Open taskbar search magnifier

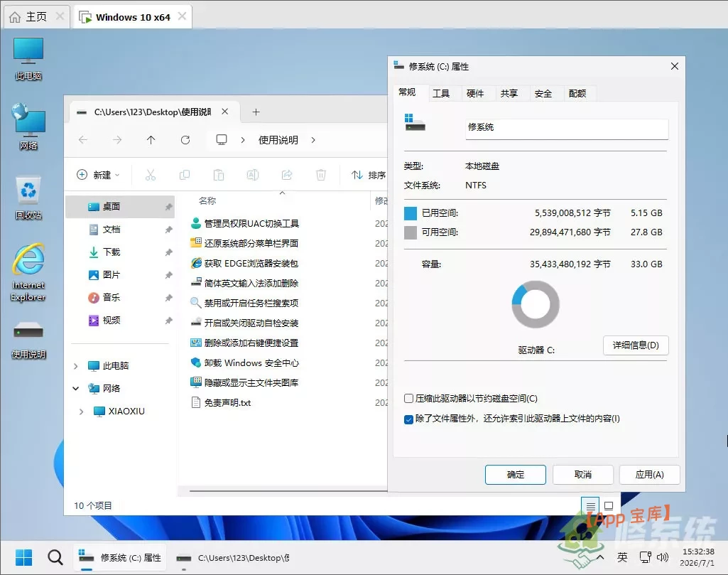(55, 557)
